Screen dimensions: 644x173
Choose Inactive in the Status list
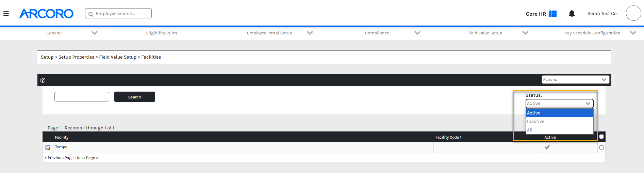coord(560,121)
